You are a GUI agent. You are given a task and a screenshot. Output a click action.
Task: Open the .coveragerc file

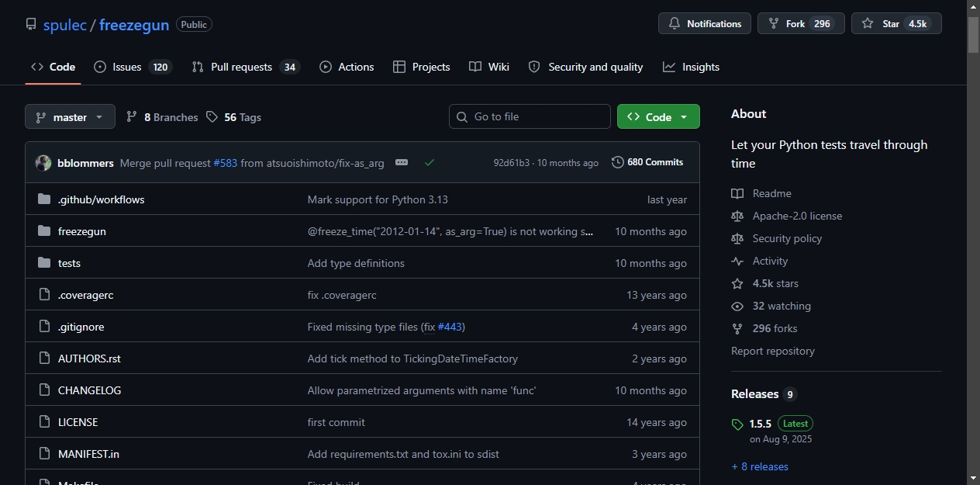pyautogui.click(x=85, y=295)
